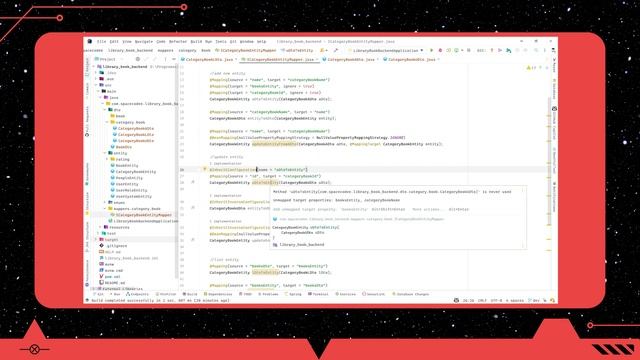
Task: Expand the rating package
Action: pyautogui.click(x=108, y=159)
